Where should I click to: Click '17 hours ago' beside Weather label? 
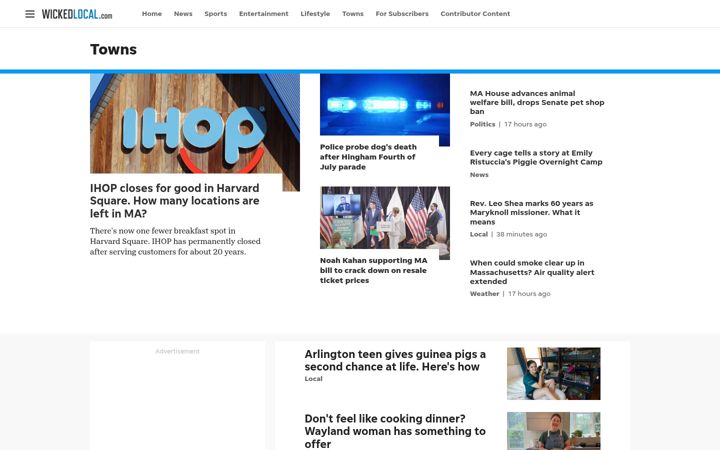pyautogui.click(x=529, y=294)
